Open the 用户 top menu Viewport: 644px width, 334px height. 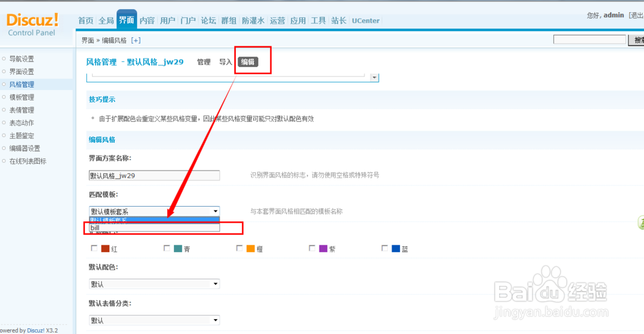pyautogui.click(x=167, y=21)
